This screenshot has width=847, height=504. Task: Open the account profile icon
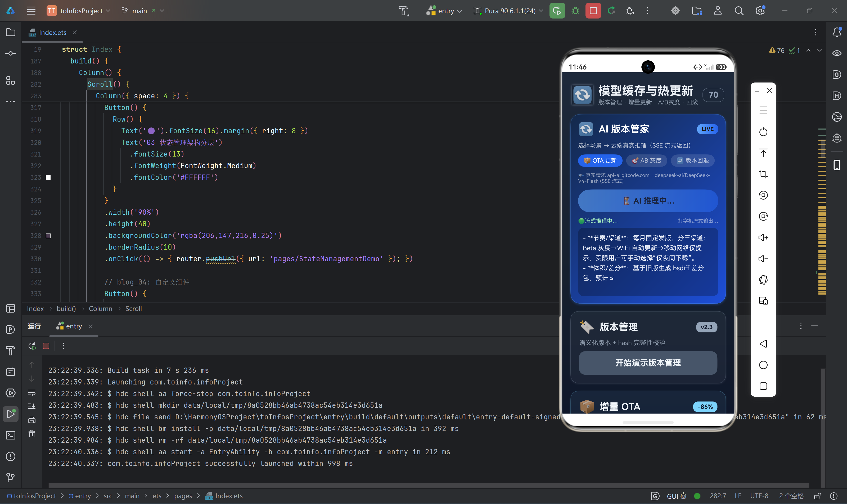pyautogui.click(x=718, y=11)
